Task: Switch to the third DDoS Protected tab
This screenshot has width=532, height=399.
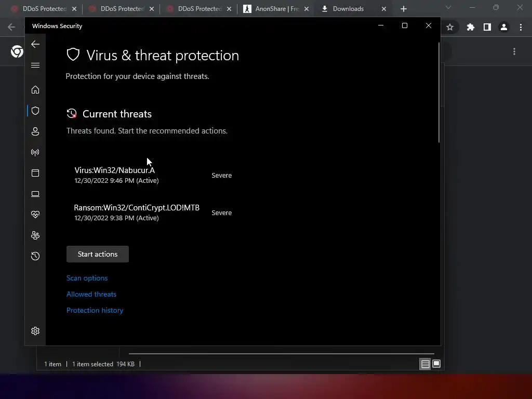Action: click(199, 9)
